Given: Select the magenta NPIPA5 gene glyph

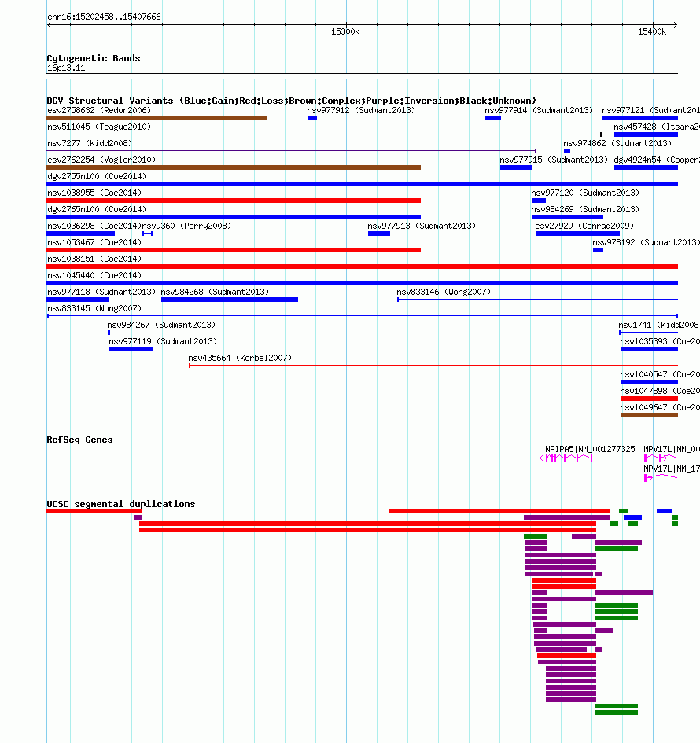Looking at the screenshot, I should coord(566,458).
